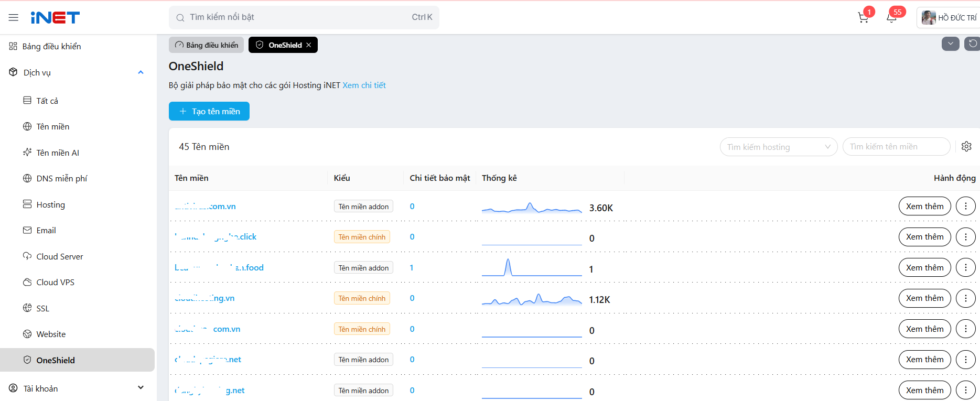Screen dimensions: 980x401
Task: Click the Kiểu column header
Action: click(342, 178)
